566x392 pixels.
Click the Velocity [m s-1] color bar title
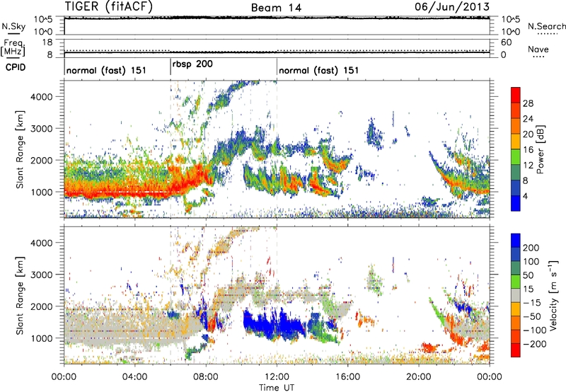click(x=553, y=295)
